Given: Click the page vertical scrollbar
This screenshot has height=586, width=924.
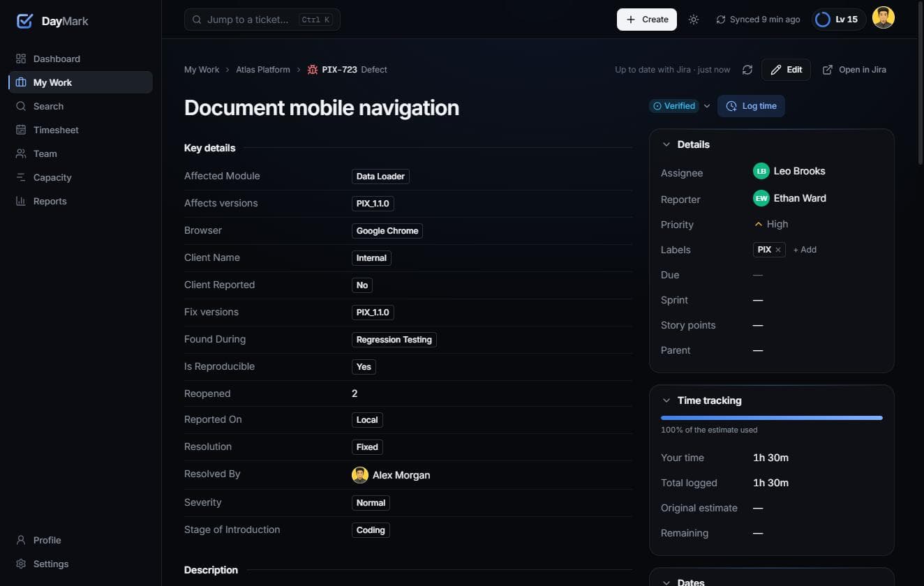Looking at the screenshot, I should [921, 84].
